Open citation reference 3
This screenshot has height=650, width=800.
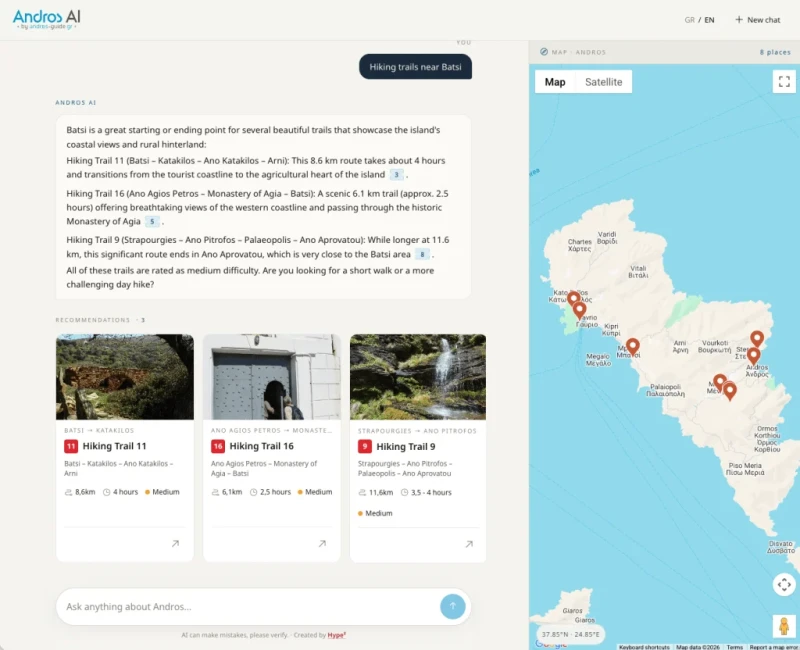396,174
